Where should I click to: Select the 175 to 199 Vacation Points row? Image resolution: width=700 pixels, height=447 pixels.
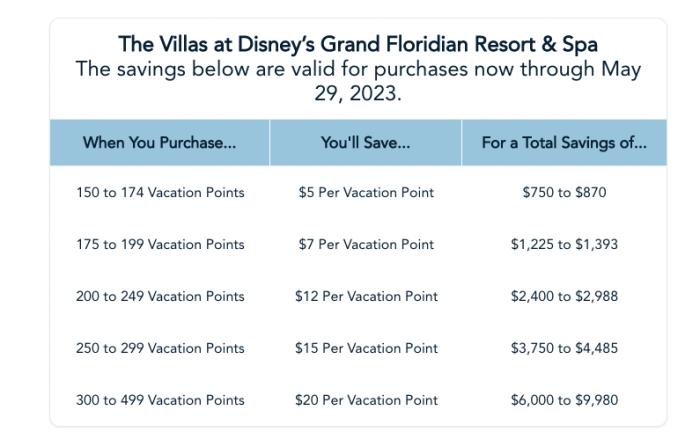click(160, 245)
